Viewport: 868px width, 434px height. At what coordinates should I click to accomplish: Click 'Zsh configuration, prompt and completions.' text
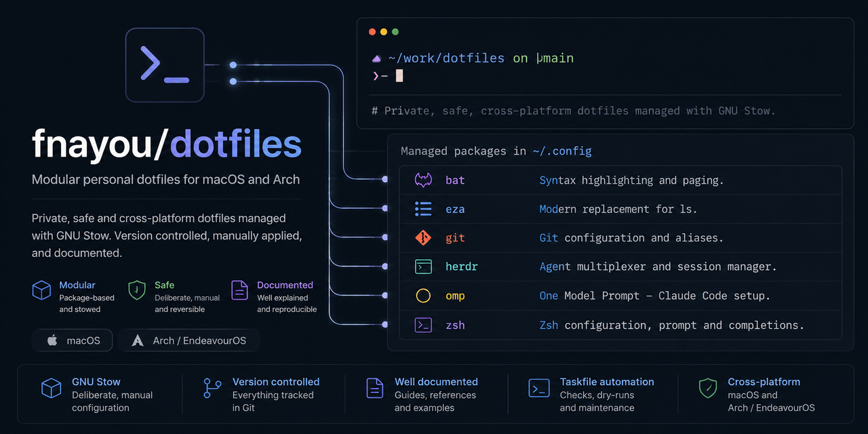click(x=671, y=325)
